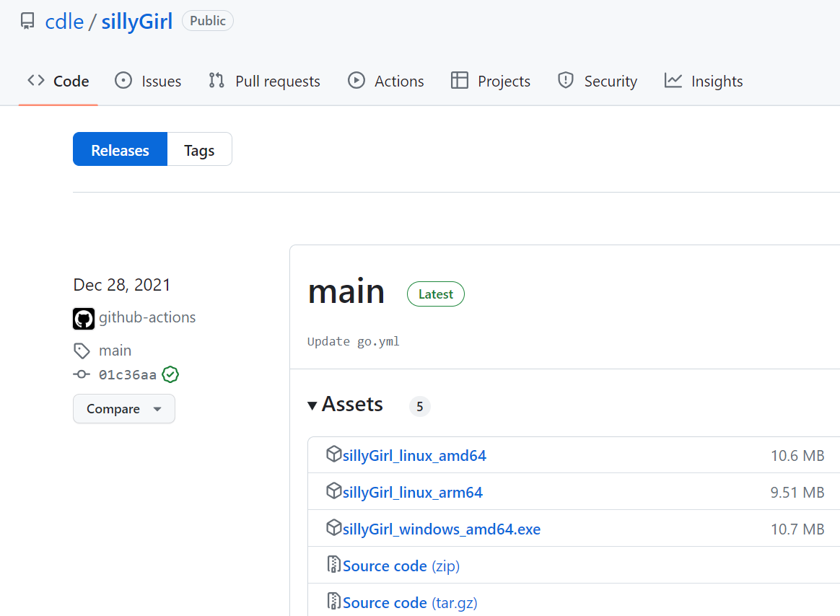Click the Security shield icon
The image size is (840, 616).
click(x=566, y=80)
